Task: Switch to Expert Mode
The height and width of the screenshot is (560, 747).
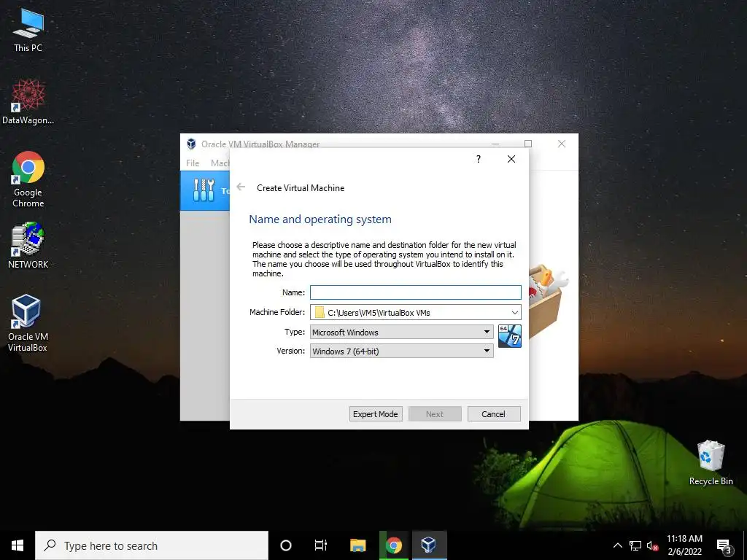Action: tap(376, 414)
